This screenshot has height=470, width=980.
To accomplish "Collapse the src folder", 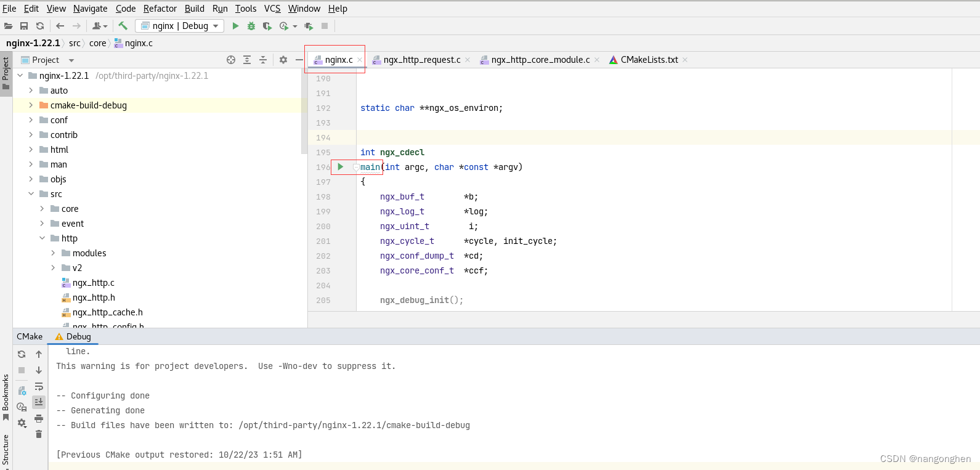I will tap(31, 194).
